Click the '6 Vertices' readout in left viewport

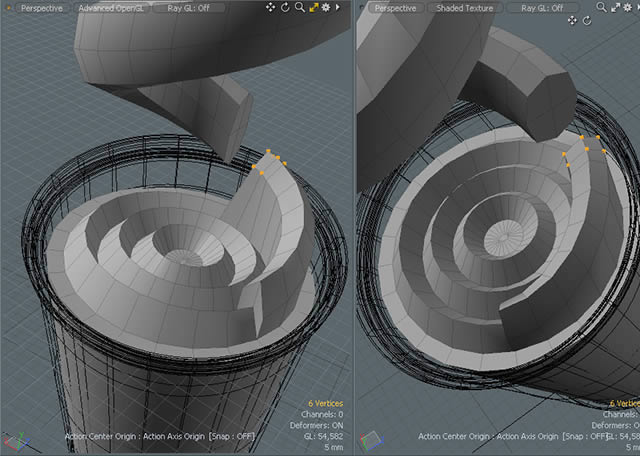(x=326, y=403)
